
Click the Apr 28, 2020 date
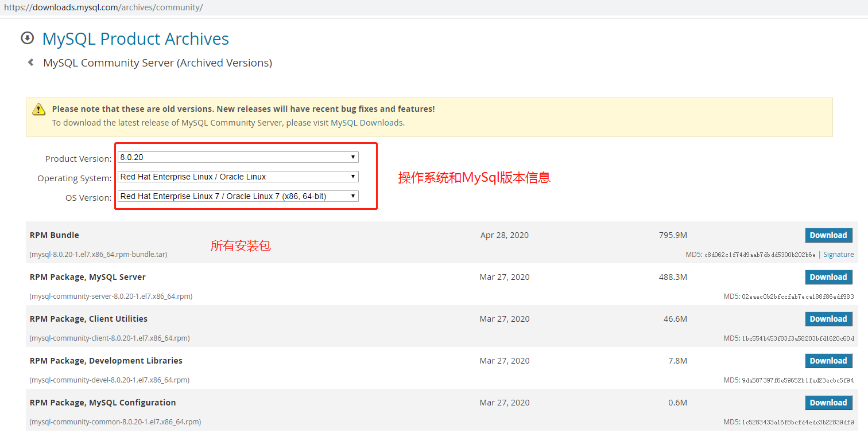click(505, 235)
